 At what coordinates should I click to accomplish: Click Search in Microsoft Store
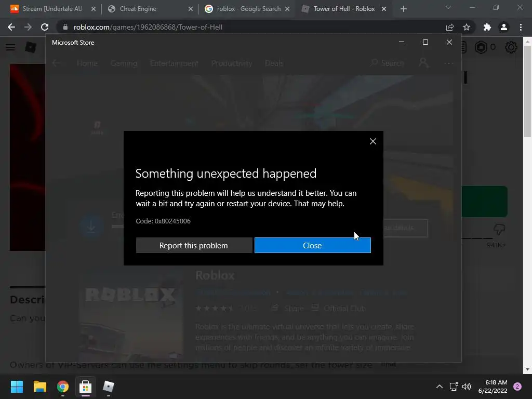pyautogui.click(x=388, y=63)
